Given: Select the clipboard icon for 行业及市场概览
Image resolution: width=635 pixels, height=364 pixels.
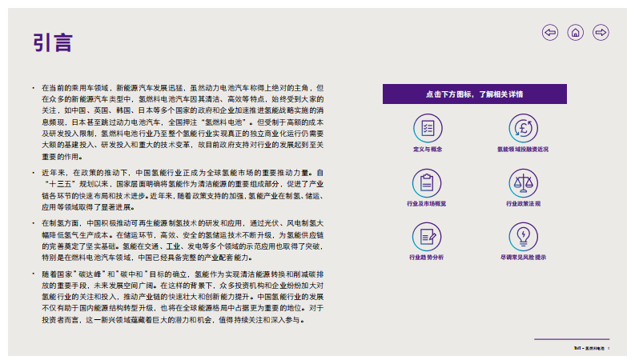Looking at the screenshot, I should pos(427,183).
